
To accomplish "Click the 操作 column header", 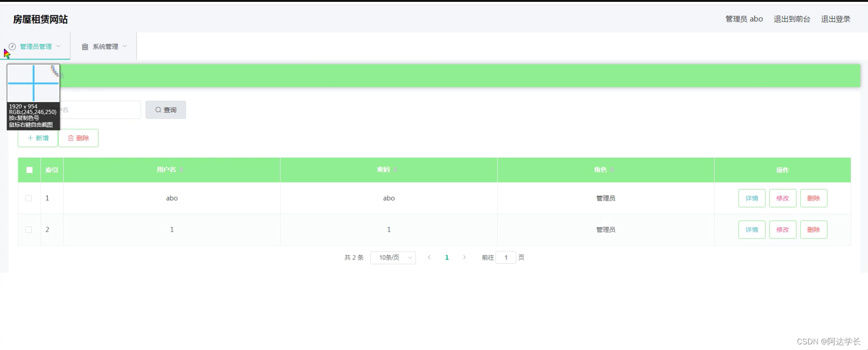I will click(782, 170).
